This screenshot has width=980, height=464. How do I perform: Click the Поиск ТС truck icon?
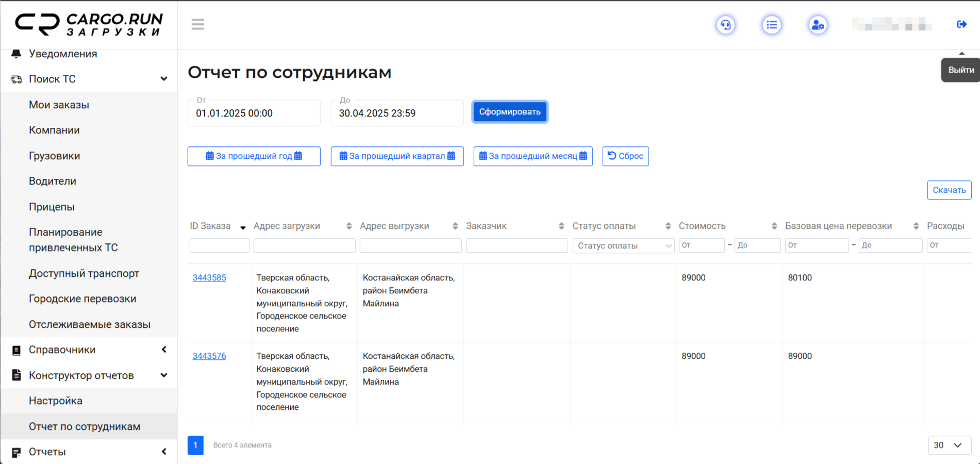pyautogui.click(x=16, y=79)
